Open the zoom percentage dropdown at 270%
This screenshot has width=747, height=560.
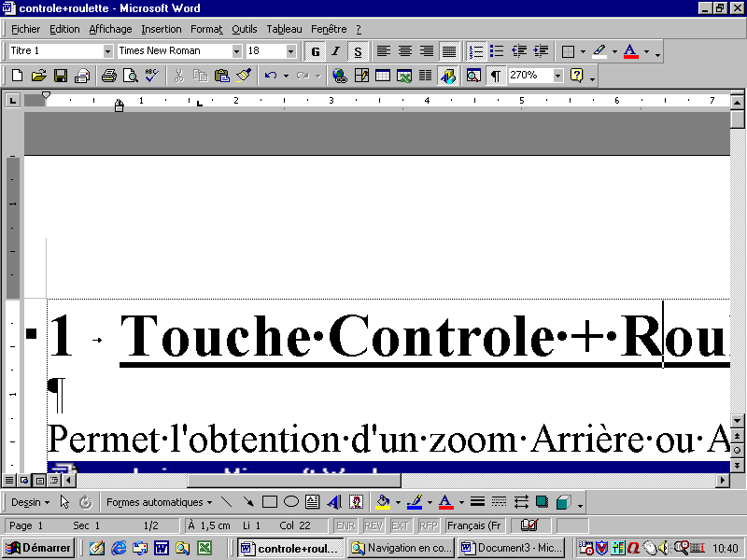(x=558, y=76)
